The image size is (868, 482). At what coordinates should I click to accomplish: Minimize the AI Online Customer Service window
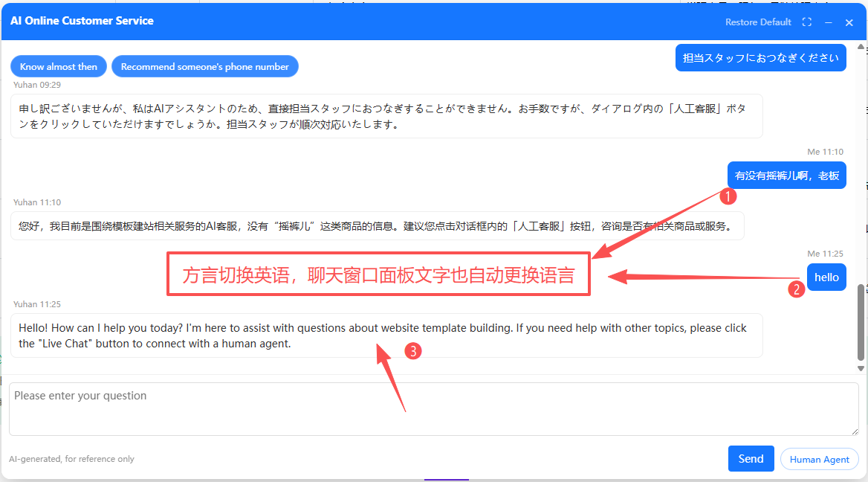pyautogui.click(x=828, y=23)
